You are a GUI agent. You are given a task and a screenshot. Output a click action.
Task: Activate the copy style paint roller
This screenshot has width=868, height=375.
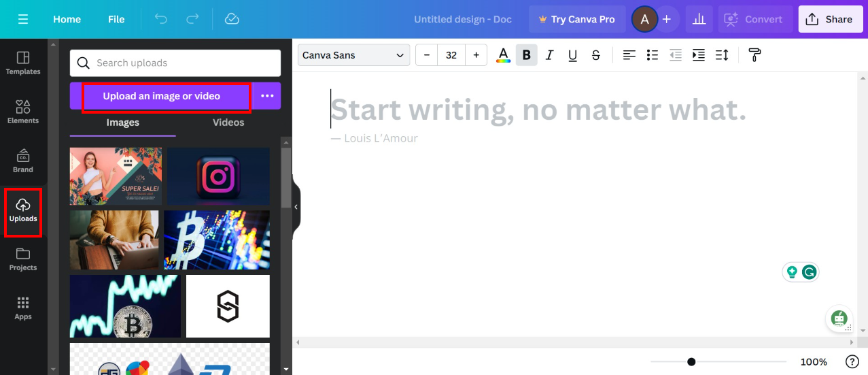754,55
